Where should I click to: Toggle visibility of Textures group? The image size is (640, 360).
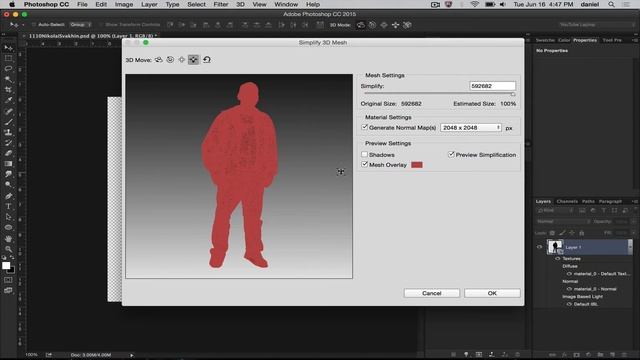pyautogui.click(x=558, y=258)
